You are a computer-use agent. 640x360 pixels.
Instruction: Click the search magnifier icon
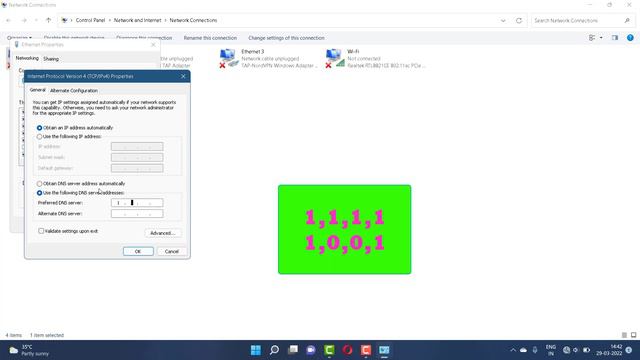coord(627,20)
